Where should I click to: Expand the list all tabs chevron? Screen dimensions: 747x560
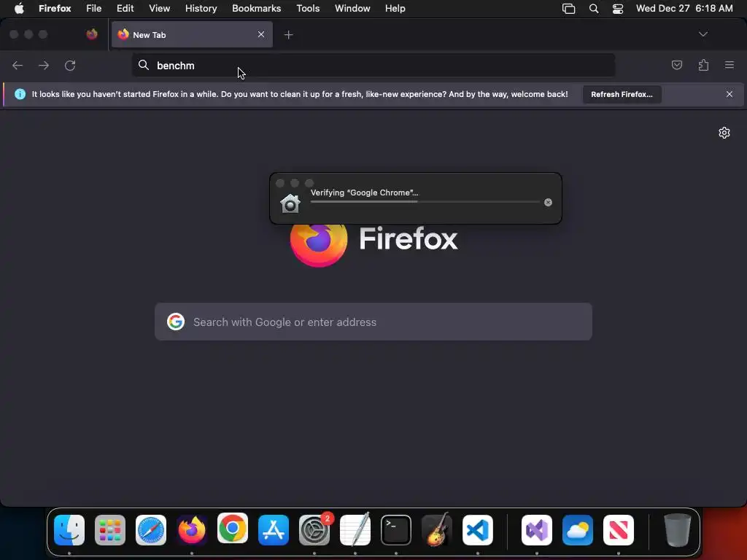[x=703, y=34]
